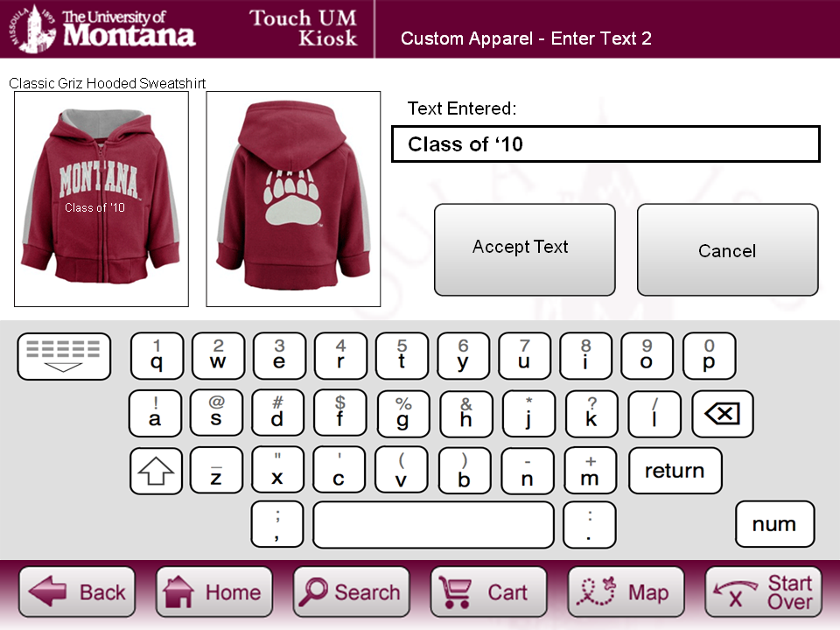Switch keyboard to num mode
This screenshot has height=630, width=840.
pyautogui.click(x=774, y=524)
